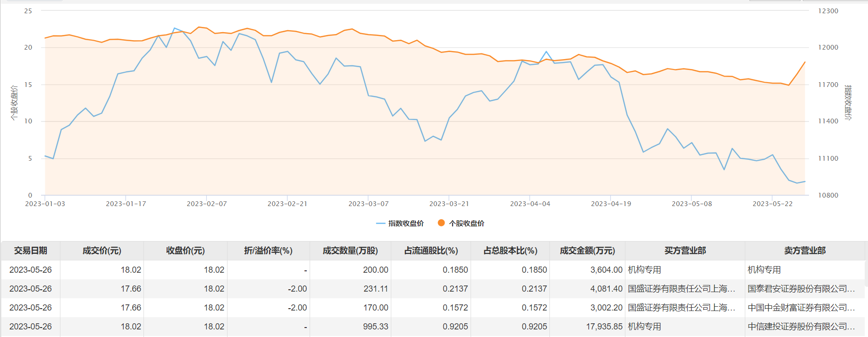Click the 2023-04-19 date on the chart axis
The image size is (868, 337).
(611, 204)
